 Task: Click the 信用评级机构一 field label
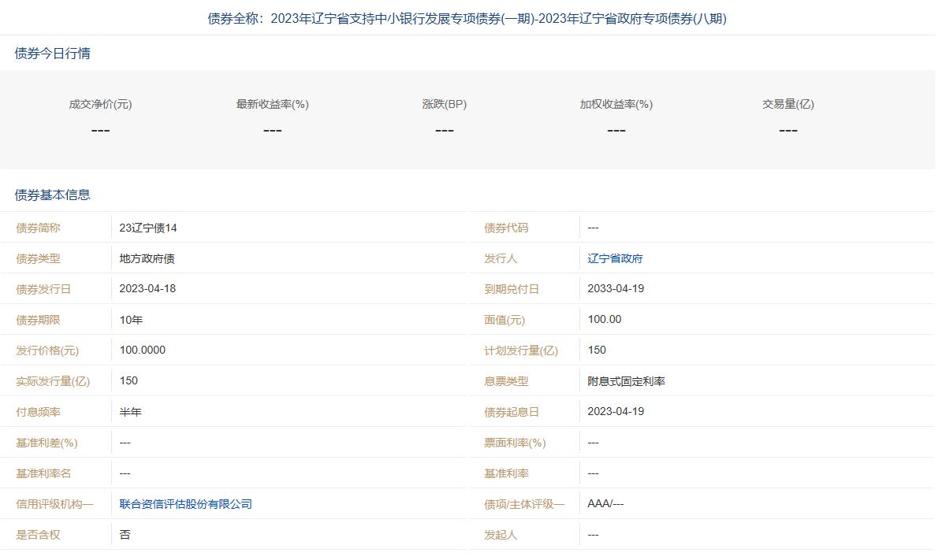click(x=54, y=504)
